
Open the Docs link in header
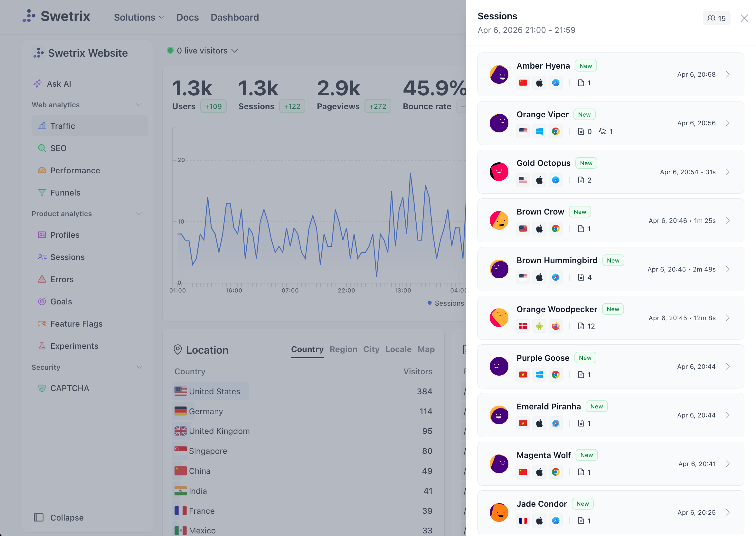187,17
